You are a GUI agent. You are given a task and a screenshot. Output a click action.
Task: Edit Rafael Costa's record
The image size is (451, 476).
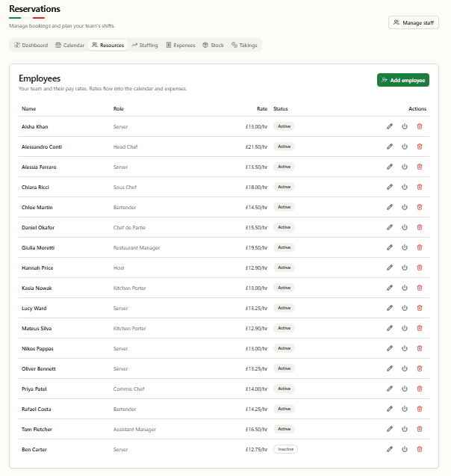coord(390,409)
